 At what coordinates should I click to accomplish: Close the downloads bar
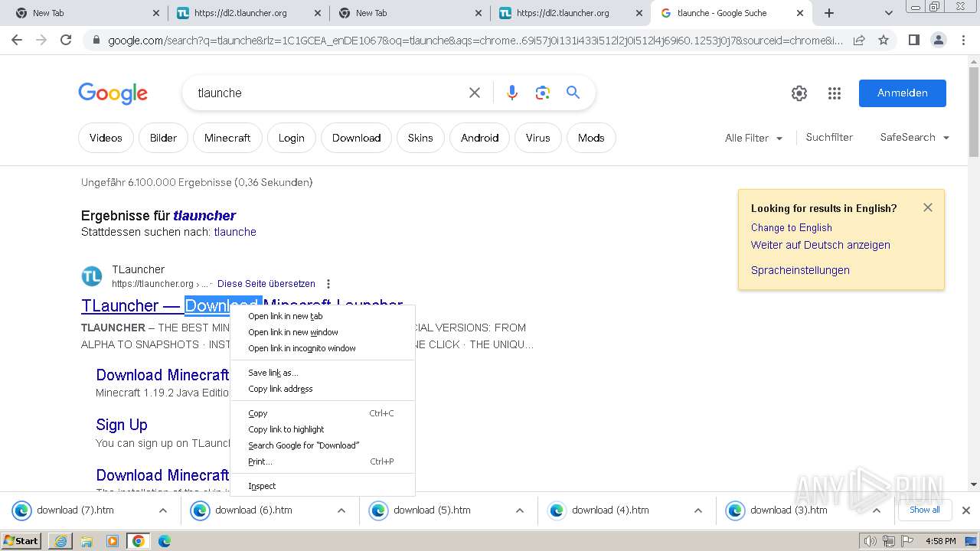[x=966, y=510]
